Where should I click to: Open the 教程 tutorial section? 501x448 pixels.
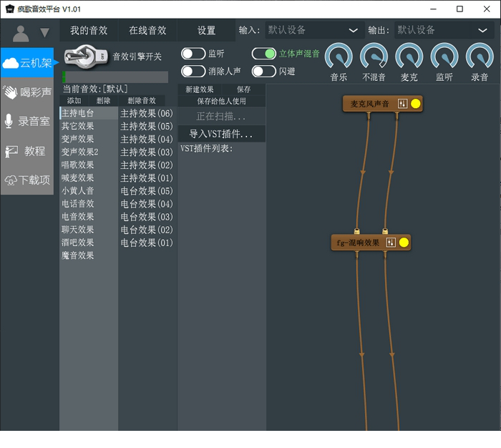pyautogui.click(x=27, y=151)
